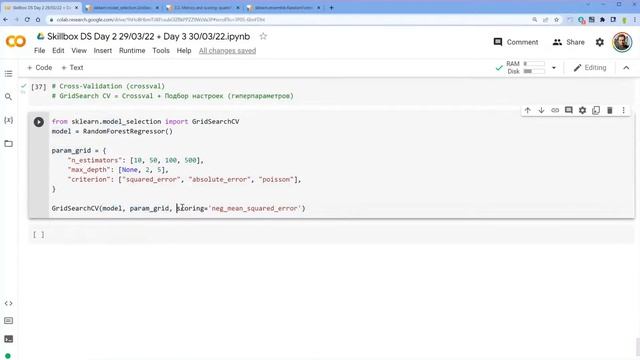
Task: Open the Code snippets icon
Action: [8, 303]
